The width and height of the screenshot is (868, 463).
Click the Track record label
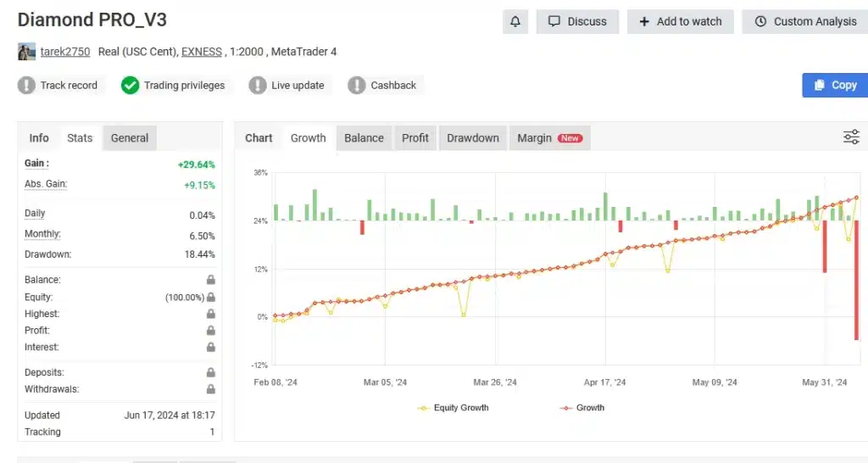[x=69, y=86]
